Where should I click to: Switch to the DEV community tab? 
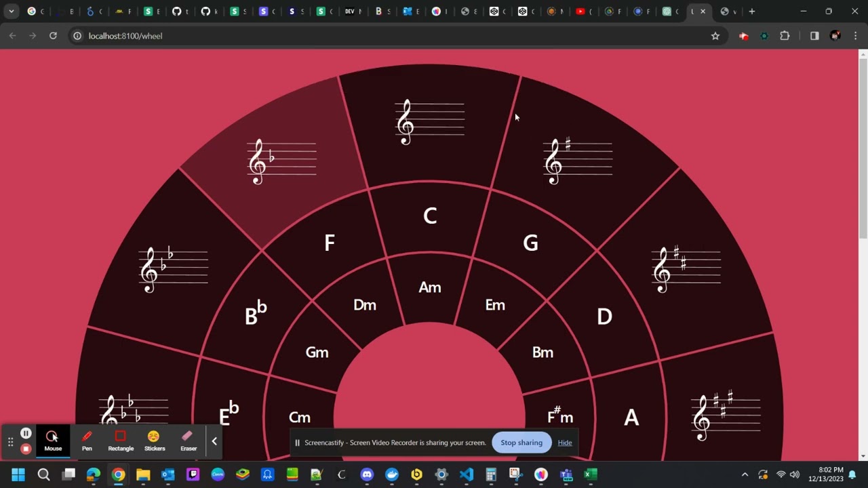click(354, 12)
